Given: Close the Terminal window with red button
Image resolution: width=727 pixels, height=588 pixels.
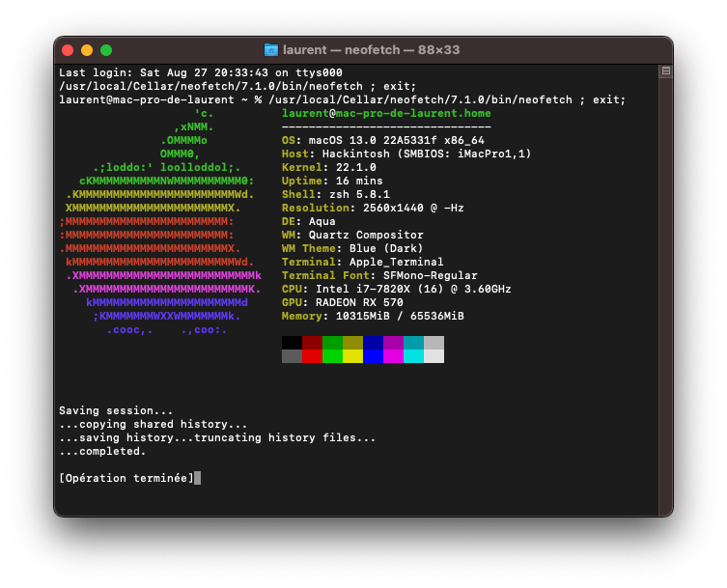Looking at the screenshot, I should [68, 50].
